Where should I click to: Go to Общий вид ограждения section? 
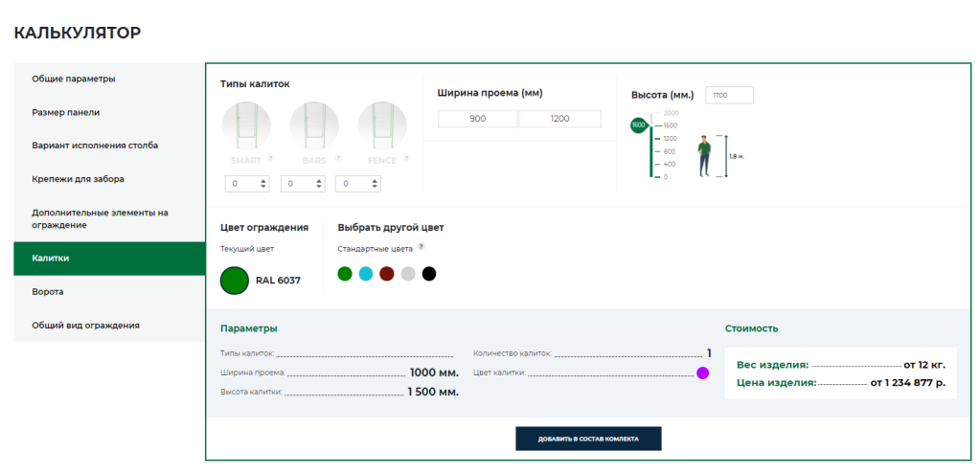click(x=109, y=325)
